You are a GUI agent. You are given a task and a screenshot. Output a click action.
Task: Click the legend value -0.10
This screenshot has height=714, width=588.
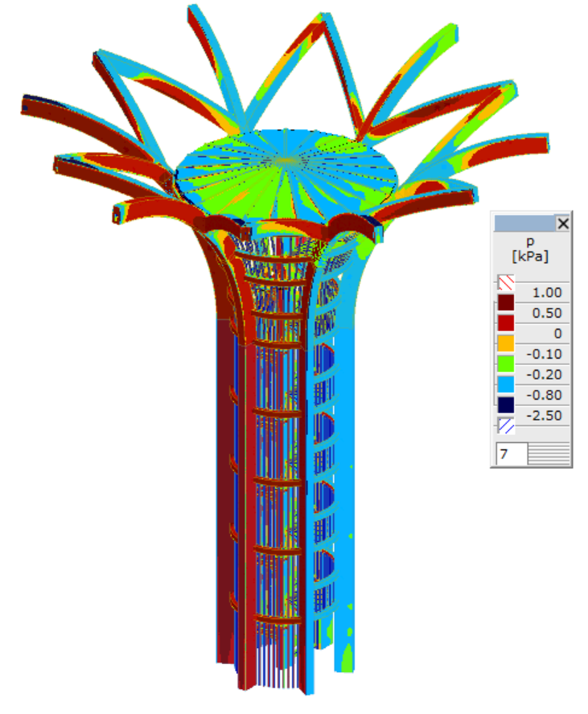(545, 354)
